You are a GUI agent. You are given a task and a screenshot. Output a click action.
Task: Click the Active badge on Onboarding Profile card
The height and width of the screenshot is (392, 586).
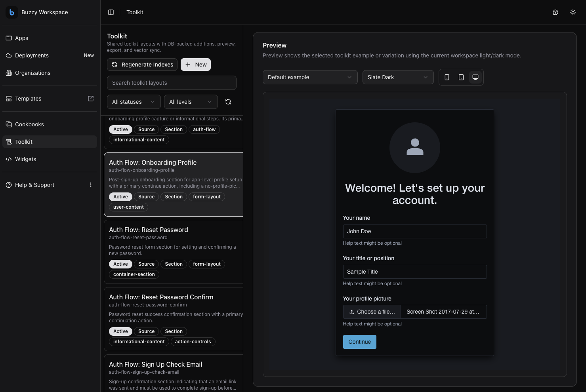tap(121, 197)
